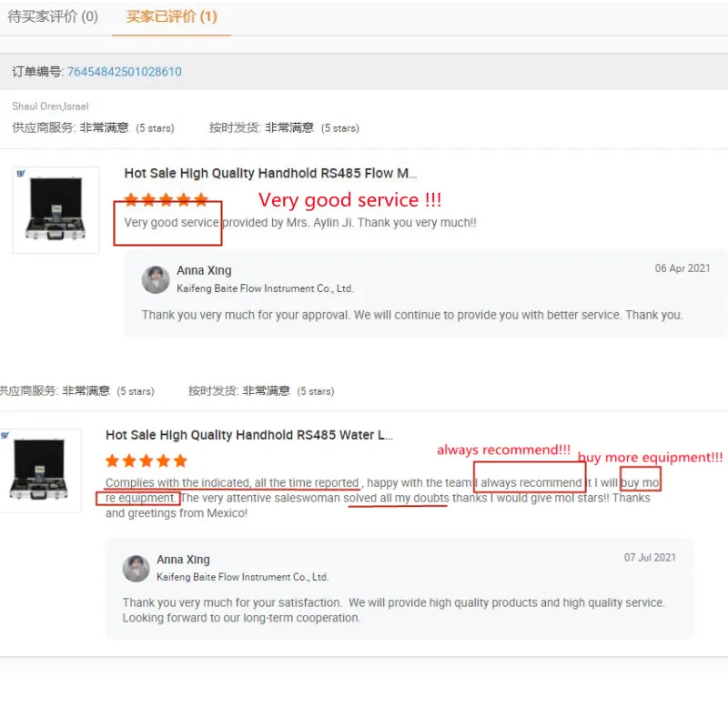Click the 07 Jul 2021 reply date
Screen dimensions: 728x728
tap(650, 558)
